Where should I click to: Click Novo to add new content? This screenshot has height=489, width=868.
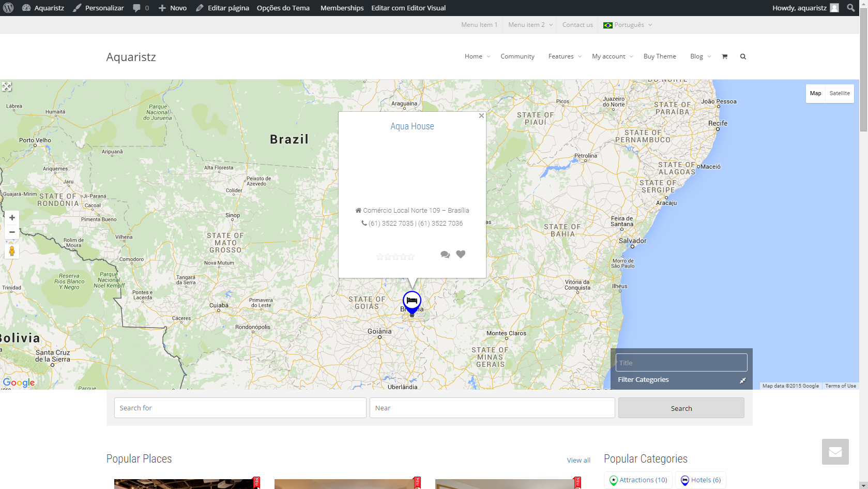coord(173,8)
